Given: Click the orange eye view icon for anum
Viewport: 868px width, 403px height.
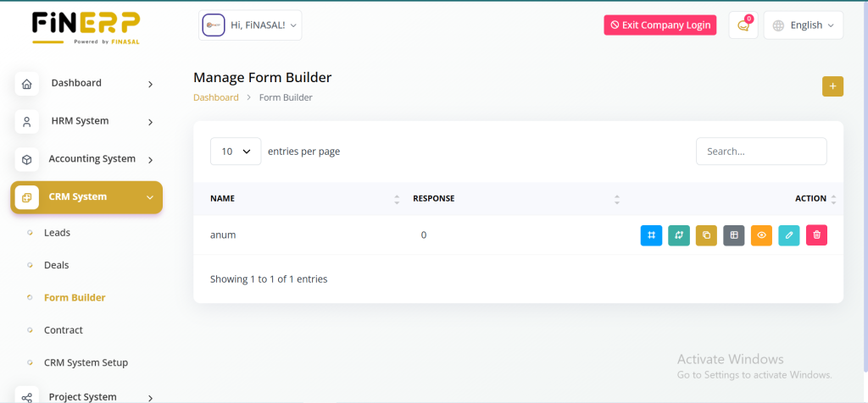Looking at the screenshot, I should point(761,235).
